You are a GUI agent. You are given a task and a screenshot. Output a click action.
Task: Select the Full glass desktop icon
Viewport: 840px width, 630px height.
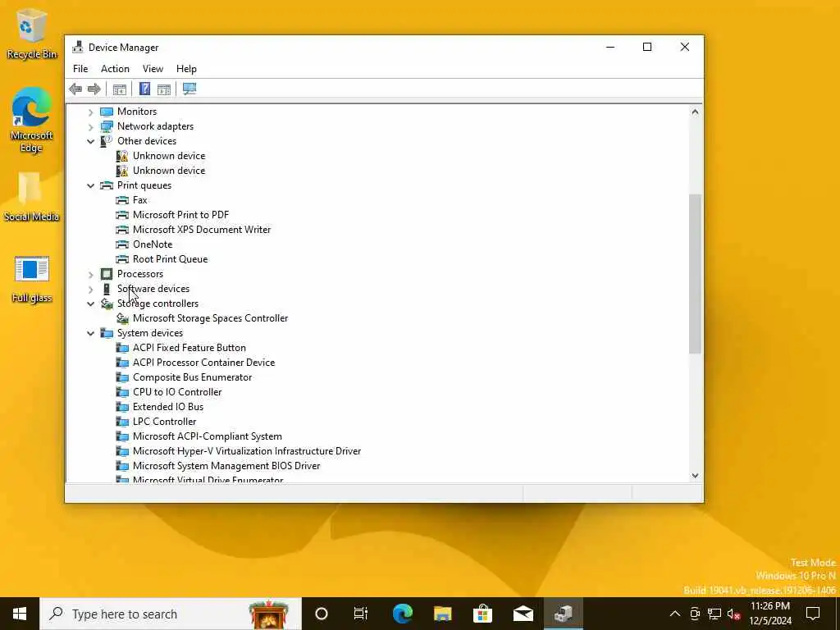[32, 279]
